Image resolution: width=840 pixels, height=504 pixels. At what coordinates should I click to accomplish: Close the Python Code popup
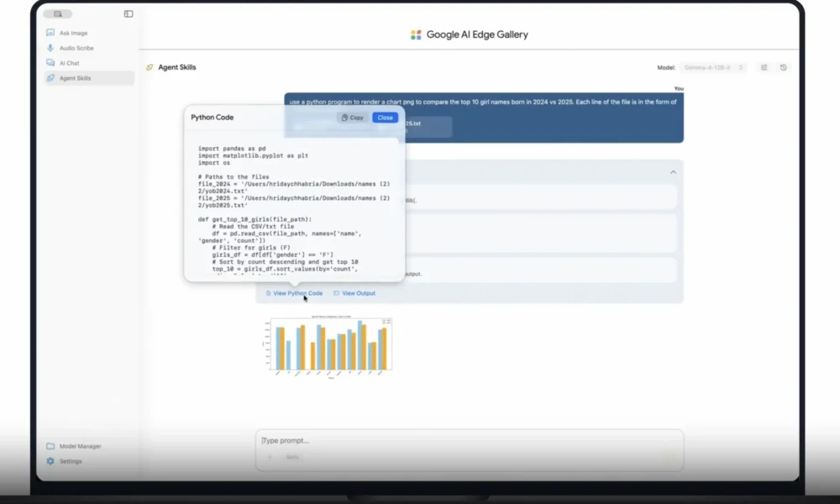(x=386, y=118)
